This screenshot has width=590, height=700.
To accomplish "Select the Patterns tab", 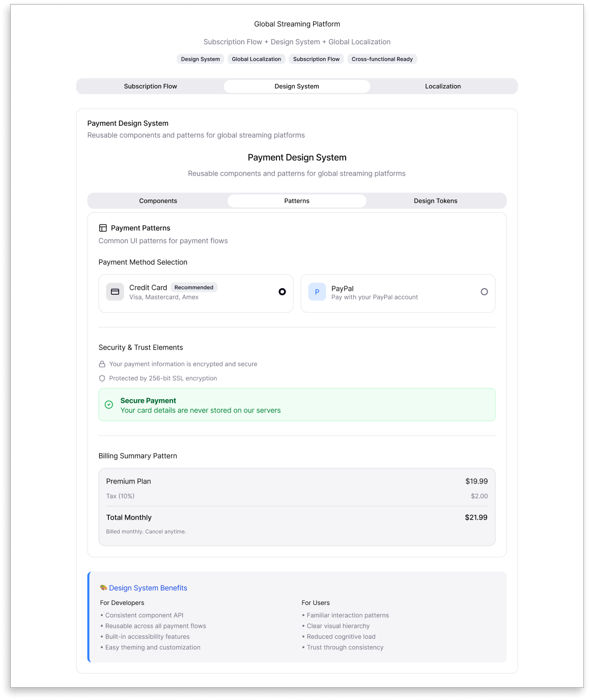I will tap(297, 201).
